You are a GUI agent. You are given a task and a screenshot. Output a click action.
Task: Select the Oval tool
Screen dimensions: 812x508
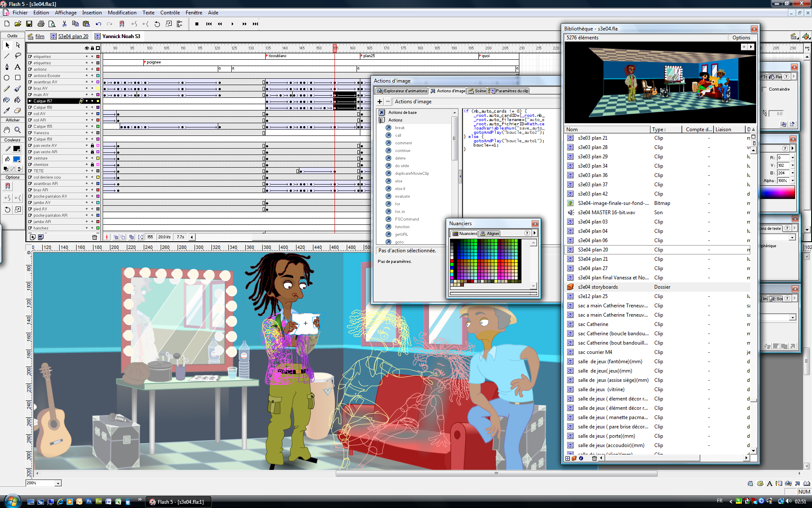pos(7,78)
